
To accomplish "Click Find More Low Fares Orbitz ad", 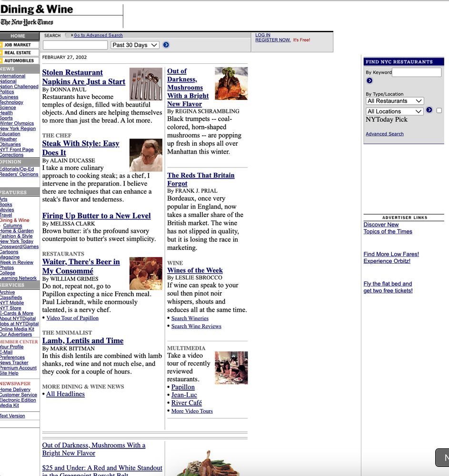I will 391,258.
